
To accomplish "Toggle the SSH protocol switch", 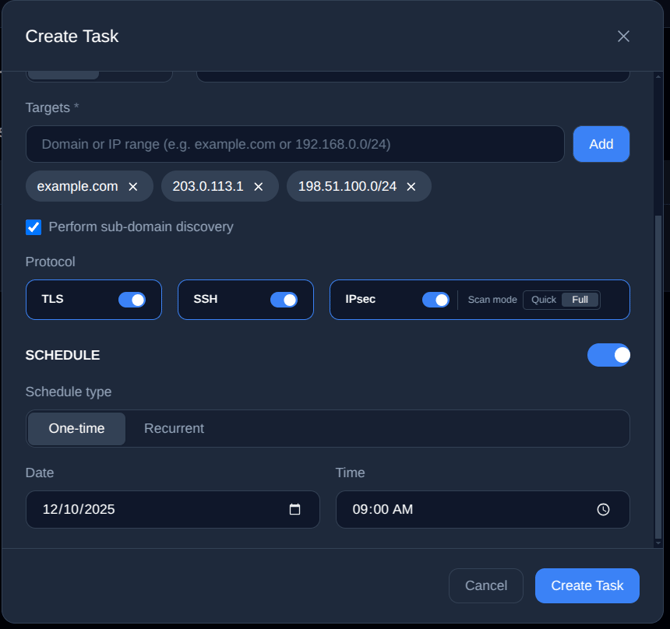I will [x=284, y=300].
